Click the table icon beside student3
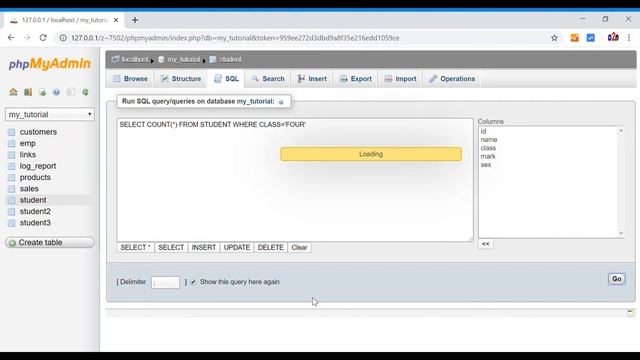 [11, 223]
